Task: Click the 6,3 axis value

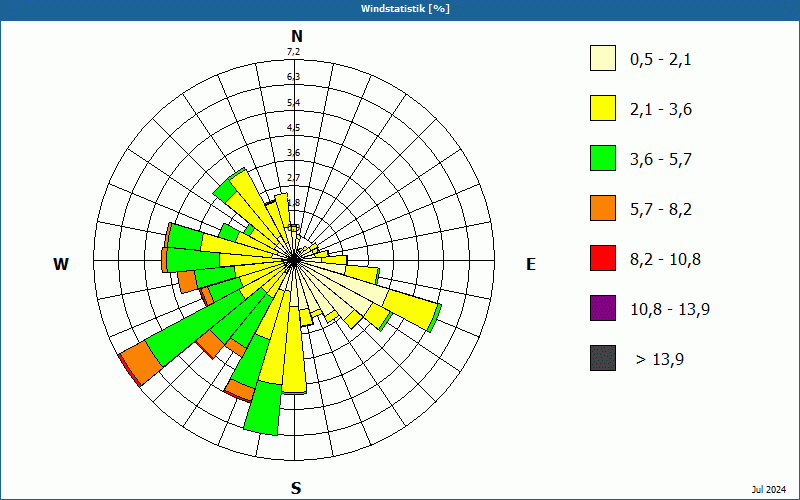Action: pyautogui.click(x=293, y=77)
